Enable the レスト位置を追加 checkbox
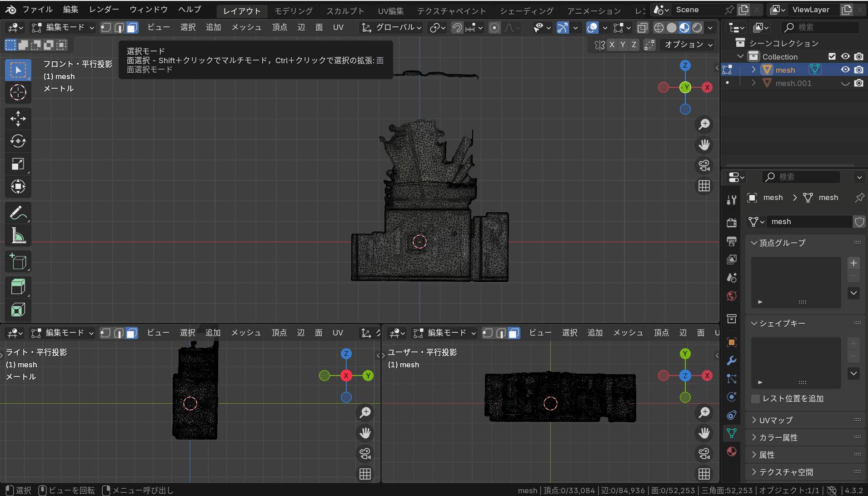This screenshot has height=496, width=868. pos(756,399)
